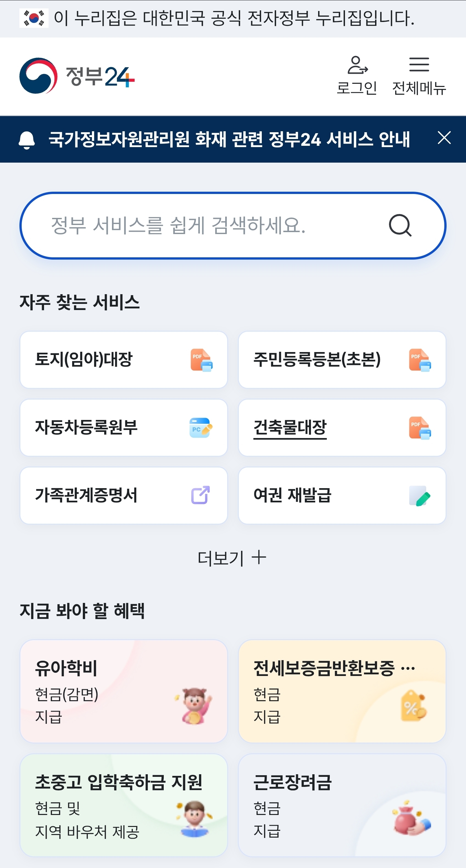The image size is (466, 868).
Task: Select the 토지(임야)대장 service card
Action: (x=123, y=359)
